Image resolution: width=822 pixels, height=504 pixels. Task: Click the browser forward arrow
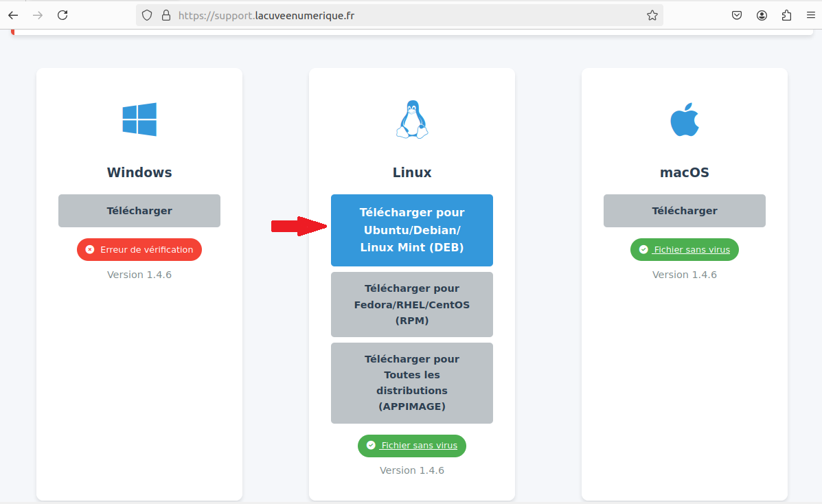(38, 15)
